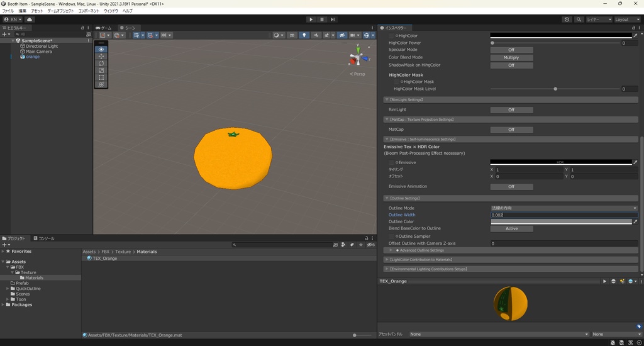Open the Outline Mode dropdown

coord(564,208)
